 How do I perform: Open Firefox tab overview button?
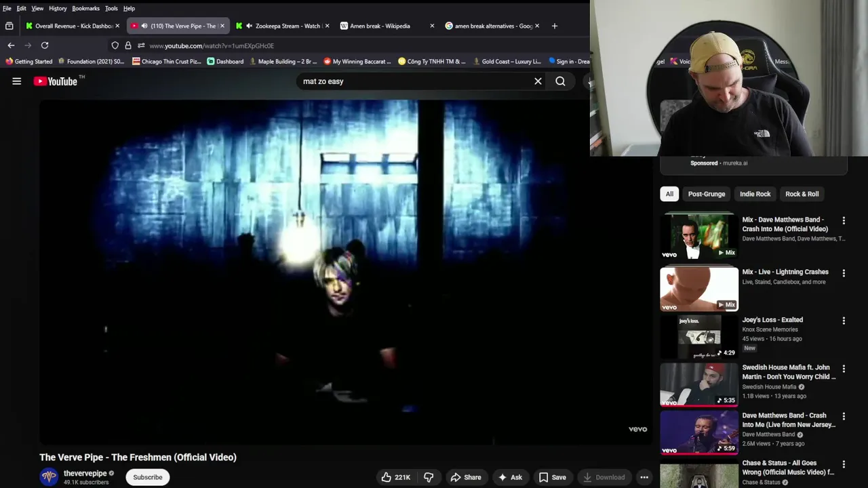(9, 26)
